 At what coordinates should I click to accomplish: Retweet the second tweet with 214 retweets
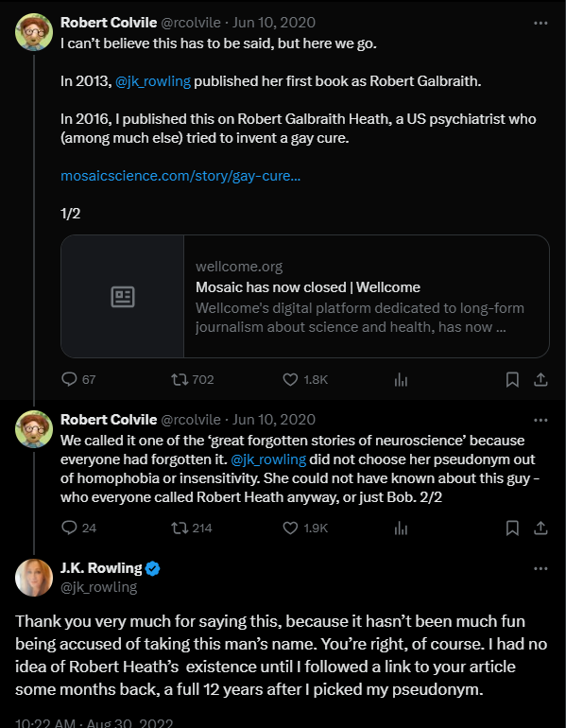pos(180,528)
